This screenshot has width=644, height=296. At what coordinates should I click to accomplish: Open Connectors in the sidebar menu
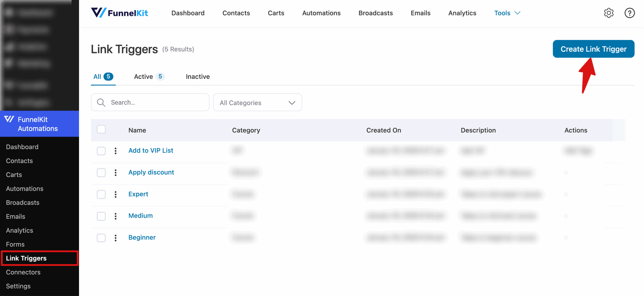[23, 272]
